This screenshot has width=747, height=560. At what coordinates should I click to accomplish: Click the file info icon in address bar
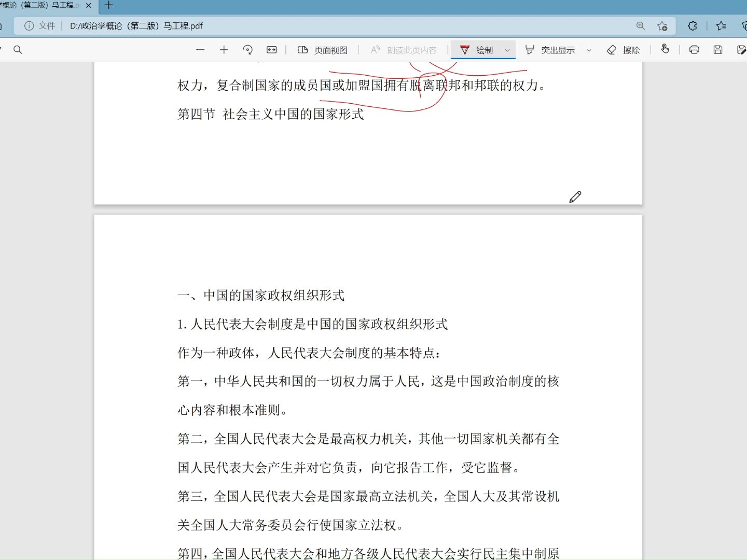click(29, 26)
